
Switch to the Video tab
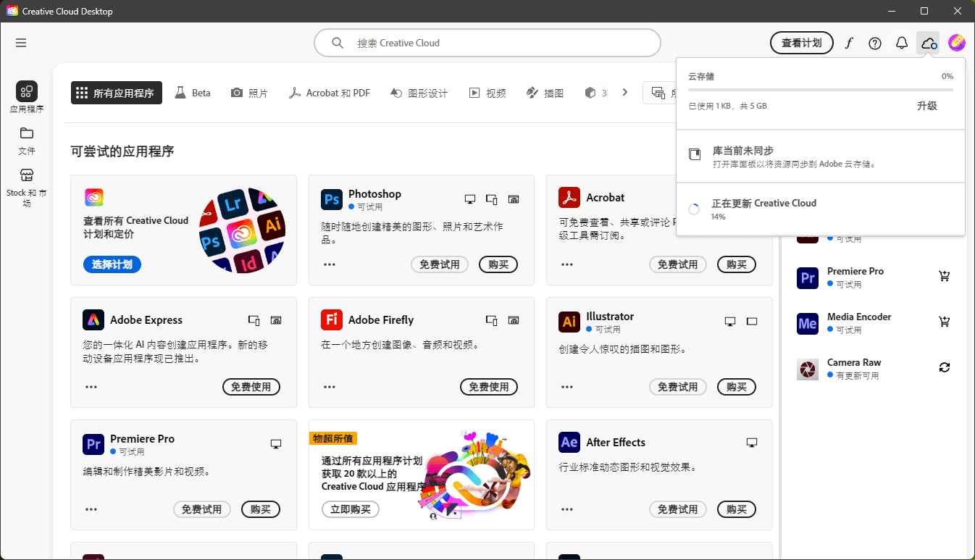click(x=487, y=93)
